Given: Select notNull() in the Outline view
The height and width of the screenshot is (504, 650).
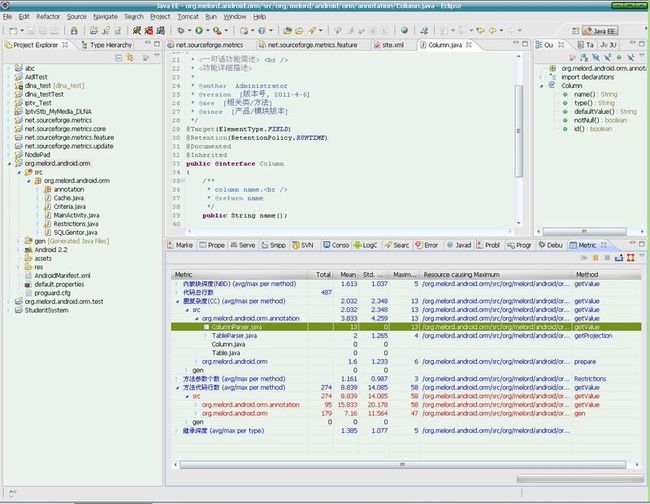Looking at the screenshot, I should point(586,121).
